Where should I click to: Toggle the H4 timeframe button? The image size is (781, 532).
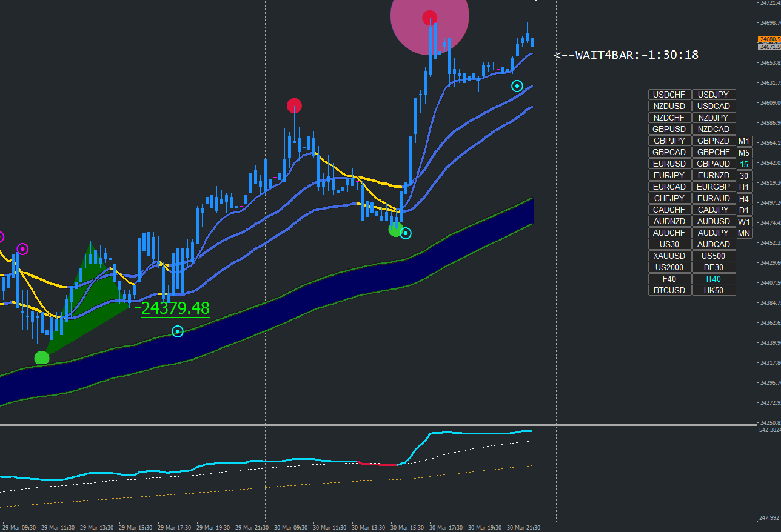744,199
